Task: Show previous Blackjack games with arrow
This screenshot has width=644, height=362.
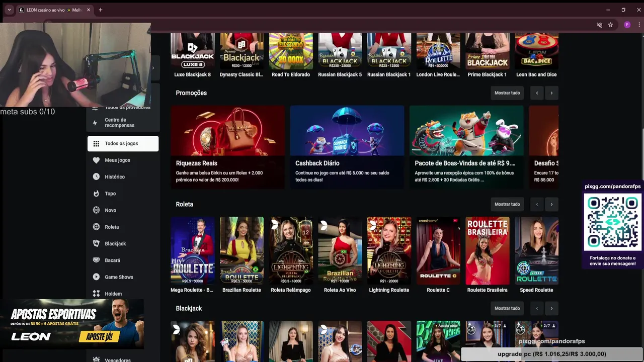Action: (x=537, y=308)
